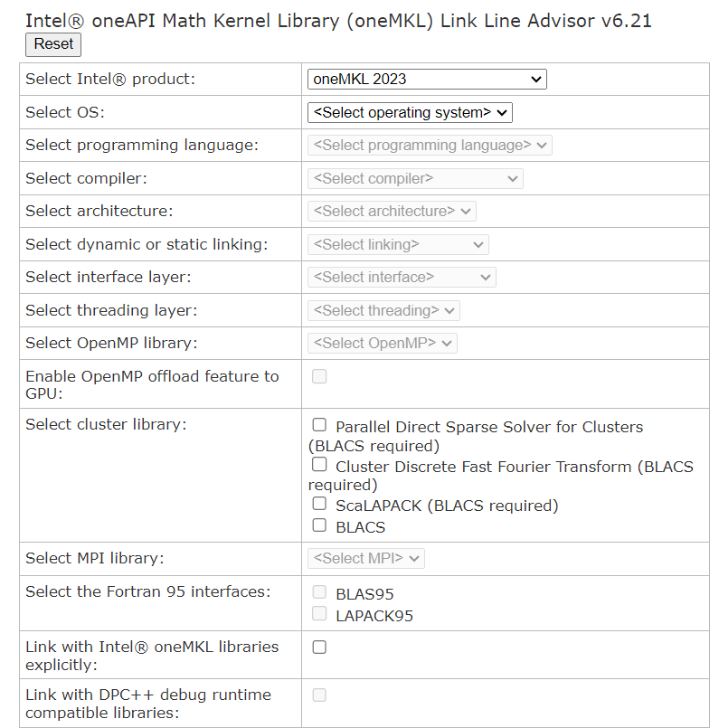
Task: Open the Select programming language dropdown
Action: click(x=430, y=145)
